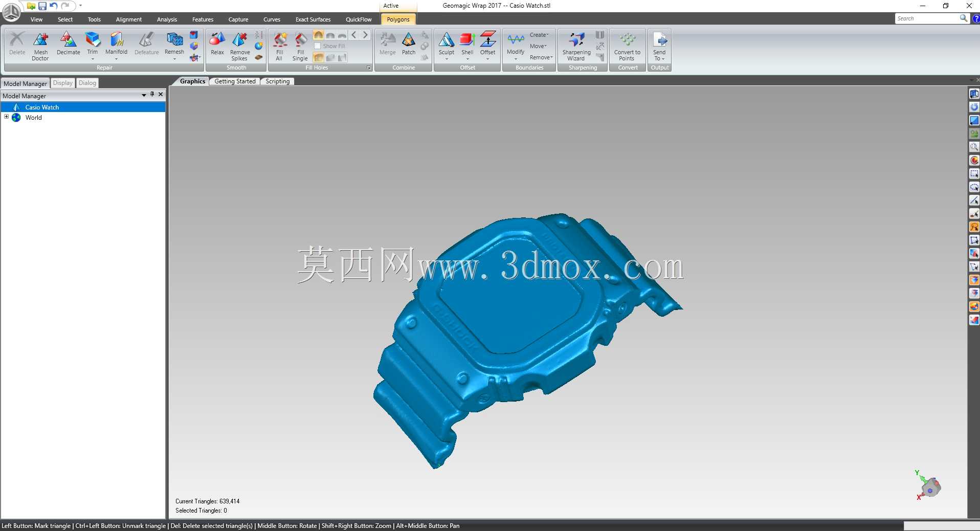Click the Send To output icon
The width and height of the screenshot is (980, 531).
(660, 46)
